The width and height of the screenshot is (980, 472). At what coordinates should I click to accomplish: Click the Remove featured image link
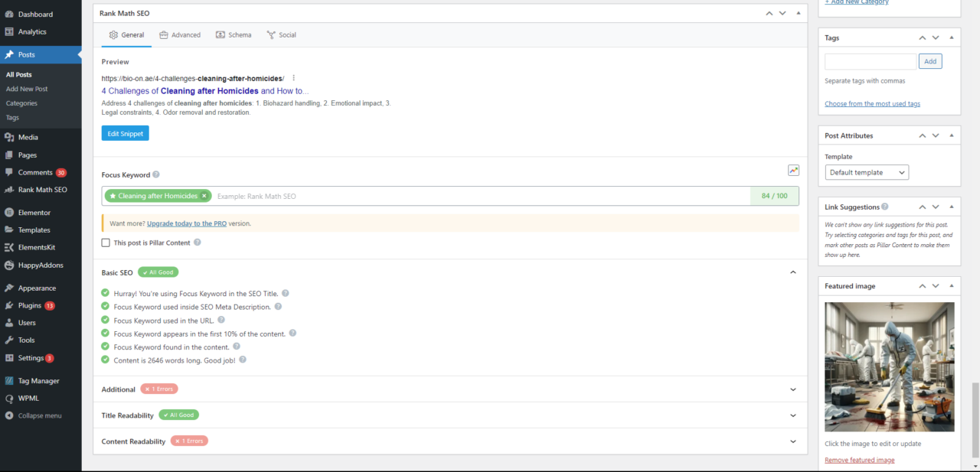(x=859, y=460)
